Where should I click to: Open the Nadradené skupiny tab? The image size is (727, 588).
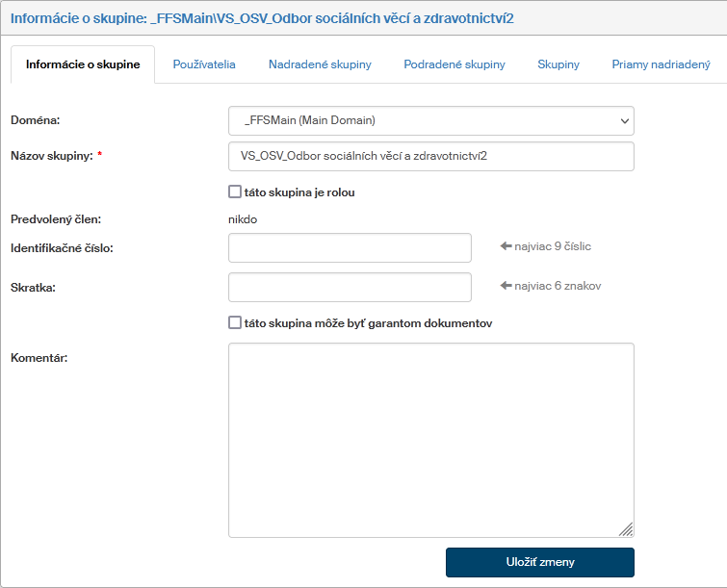click(x=320, y=64)
